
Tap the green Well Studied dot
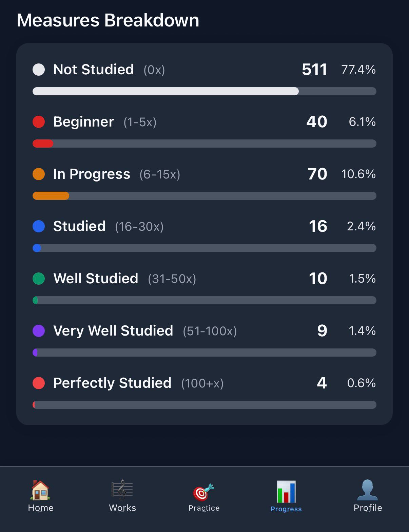coord(39,279)
